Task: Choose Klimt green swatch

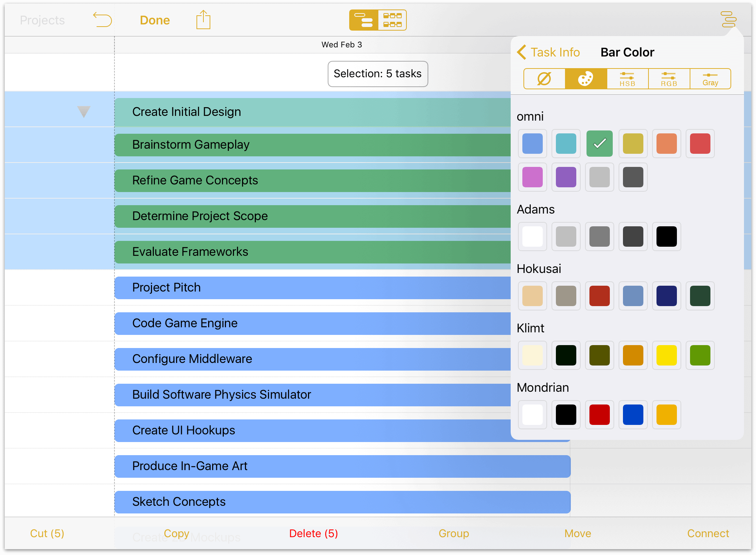Action: (x=700, y=355)
